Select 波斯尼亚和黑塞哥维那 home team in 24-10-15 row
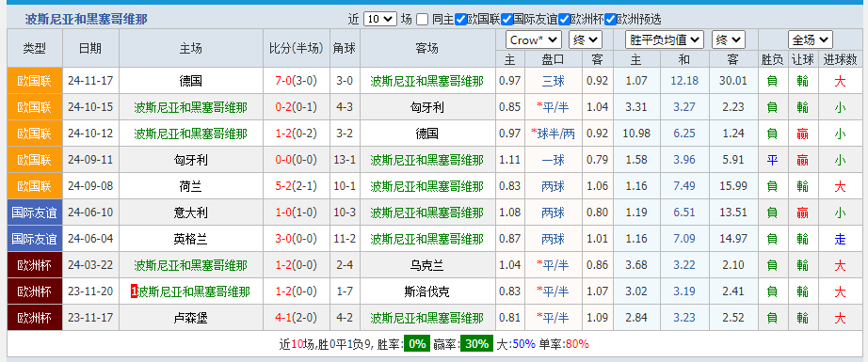 click(190, 107)
